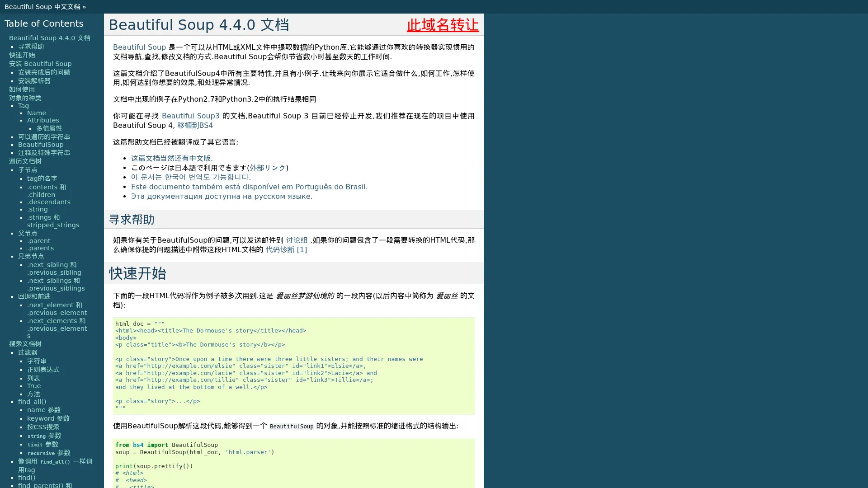Open tag的名字 sidebar entry
868x488 pixels.
(x=42, y=178)
